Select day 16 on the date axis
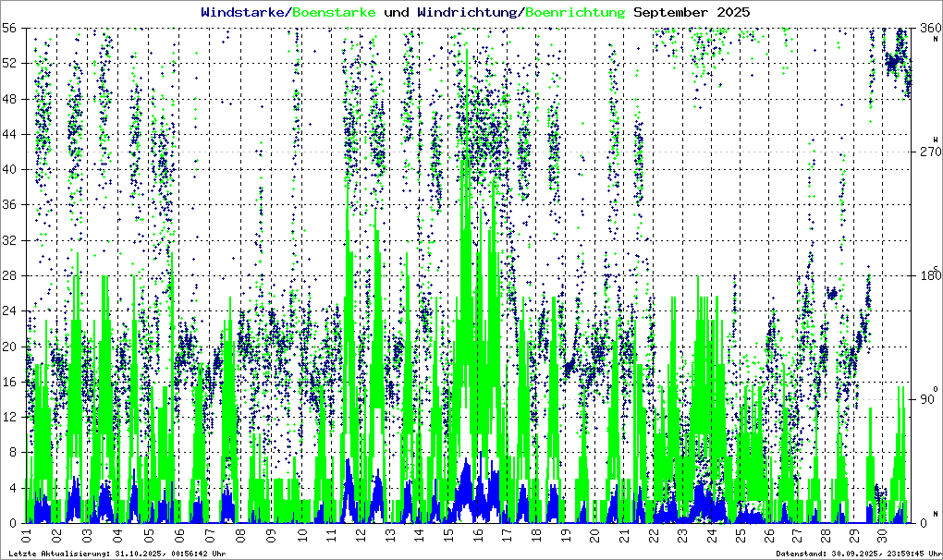 478,535
